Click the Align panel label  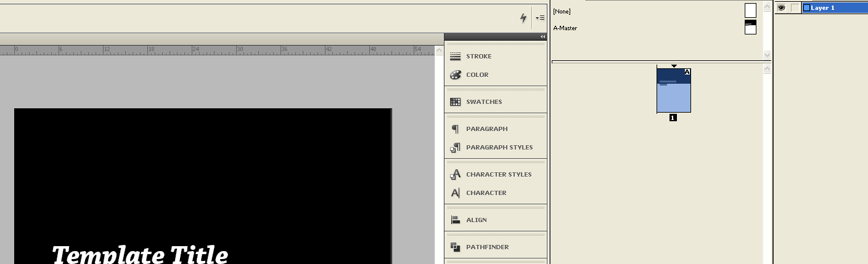(x=477, y=220)
